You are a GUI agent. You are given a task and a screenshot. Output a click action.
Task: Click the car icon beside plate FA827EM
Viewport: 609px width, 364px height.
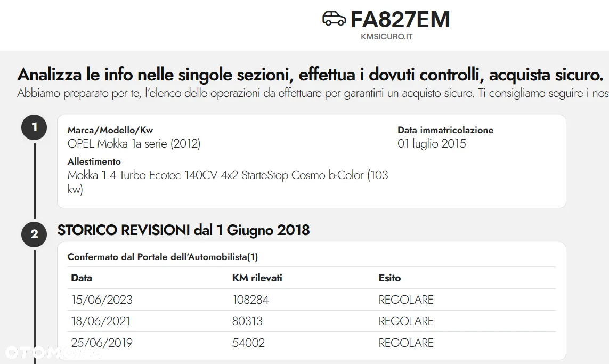tap(334, 18)
